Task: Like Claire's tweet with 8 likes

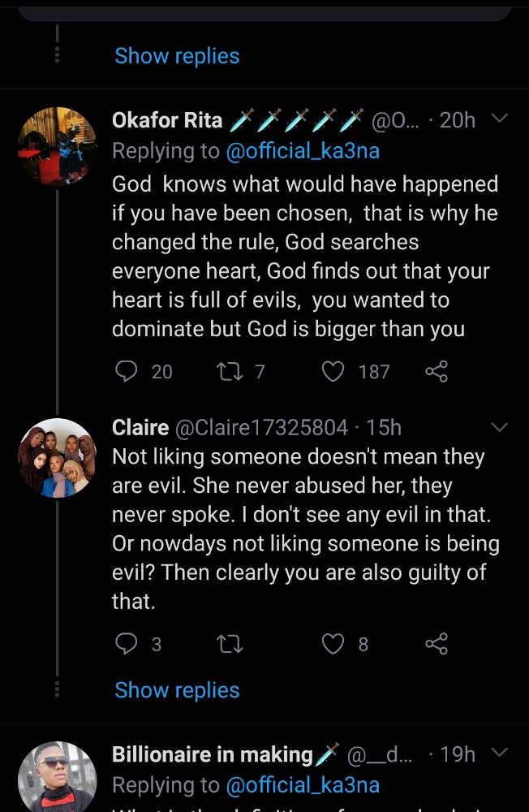Action: (333, 644)
